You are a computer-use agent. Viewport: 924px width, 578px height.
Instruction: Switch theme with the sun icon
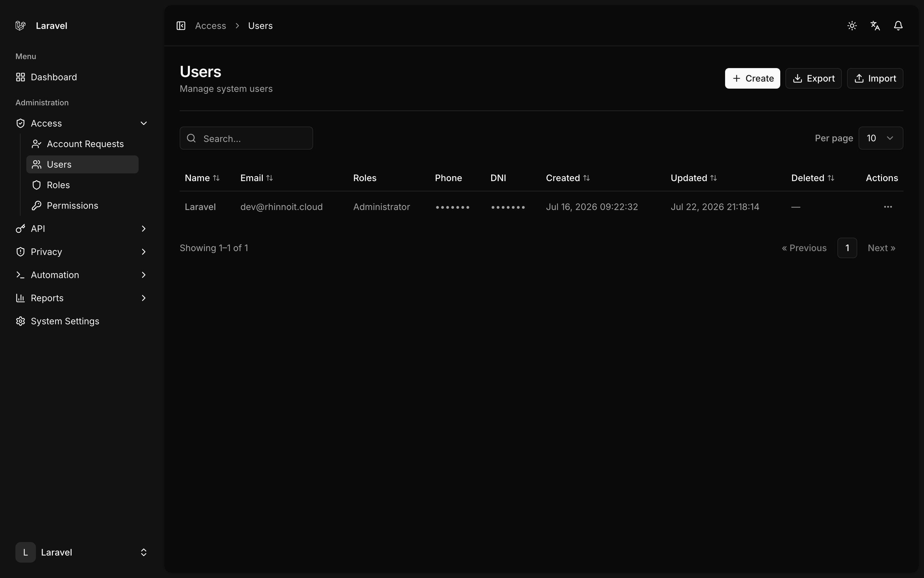pyautogui.click(x=852, y=26)
